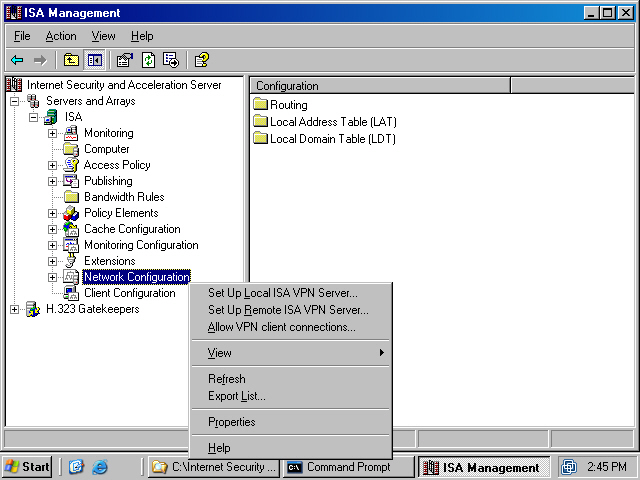Open the Help menu in menu bar
Viewport: 640px width, 480px height.
(142, 36)
